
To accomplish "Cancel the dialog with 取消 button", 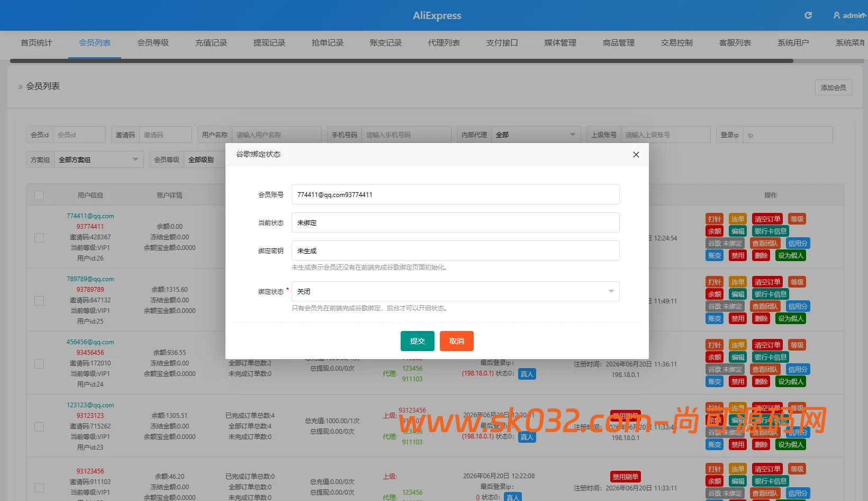I will (457, 341).
